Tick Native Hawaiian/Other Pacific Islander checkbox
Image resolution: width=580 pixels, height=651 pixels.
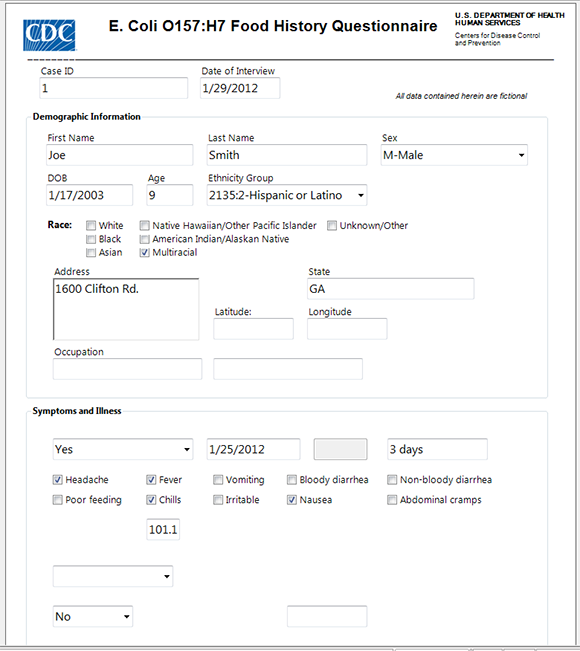click(144, 225)
